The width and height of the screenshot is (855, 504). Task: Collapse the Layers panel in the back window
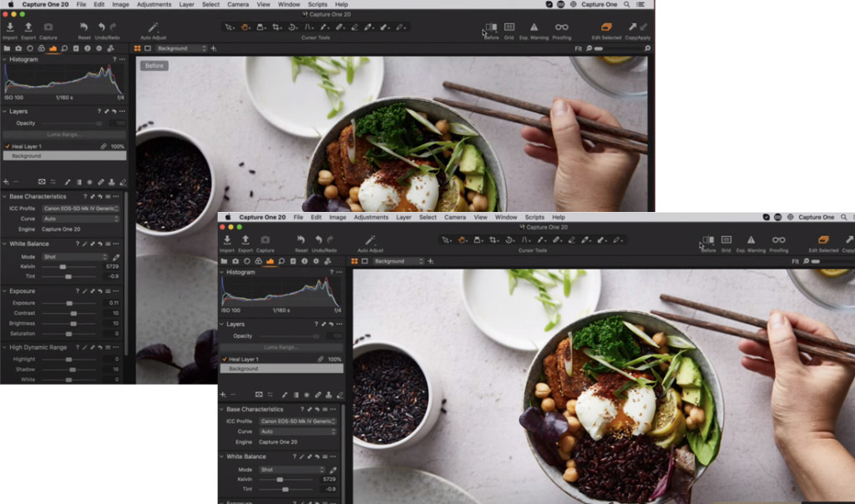[x=5, y=111]
